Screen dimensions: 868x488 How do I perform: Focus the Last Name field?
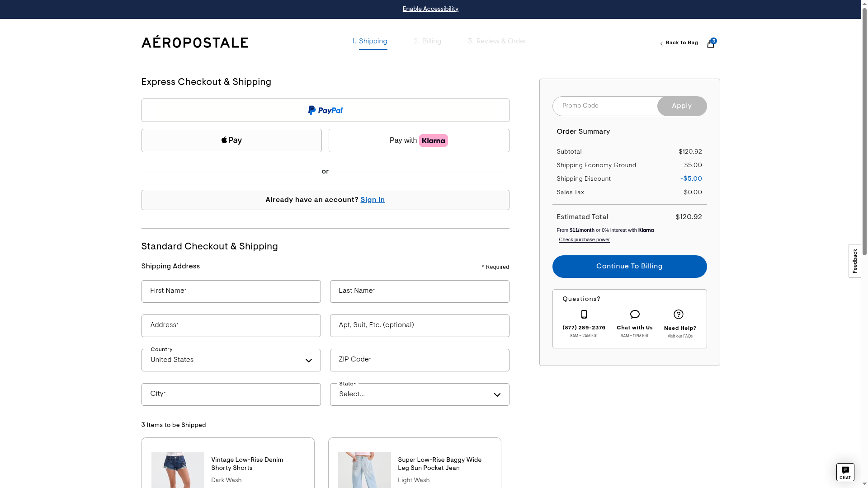click(420, 291)
